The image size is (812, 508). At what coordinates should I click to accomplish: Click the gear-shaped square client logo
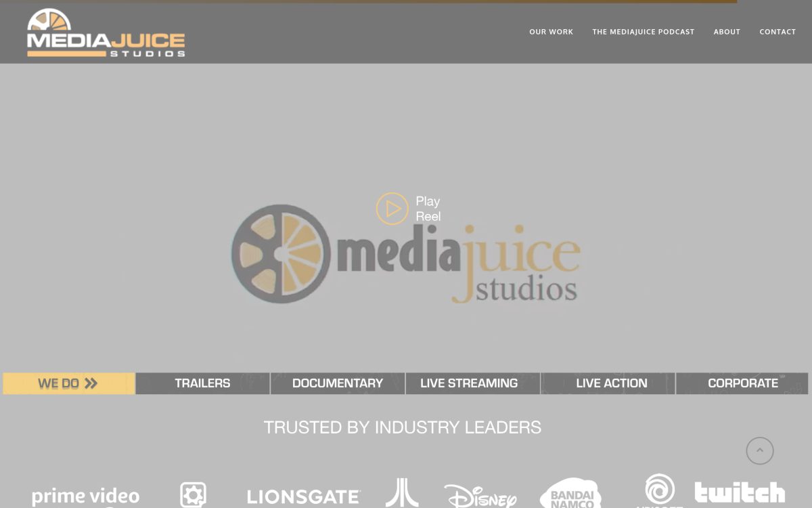pos(193,495)
